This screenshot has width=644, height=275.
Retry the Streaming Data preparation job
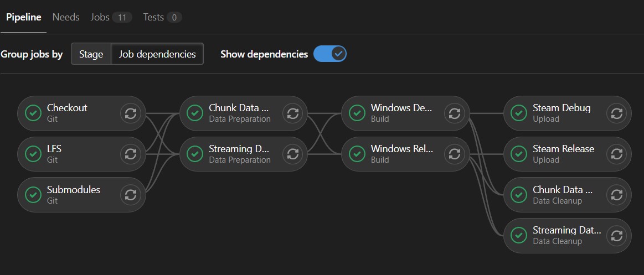(292, 154)
